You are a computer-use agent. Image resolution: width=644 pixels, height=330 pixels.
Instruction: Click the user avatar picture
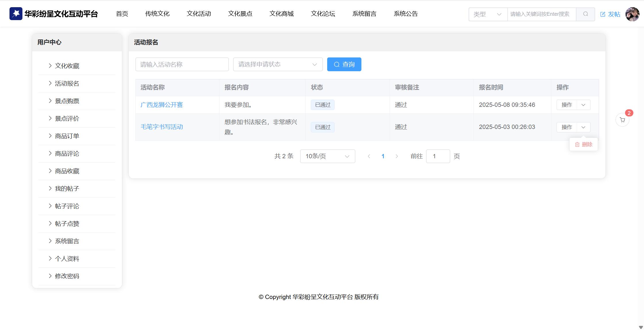point(632,14)
